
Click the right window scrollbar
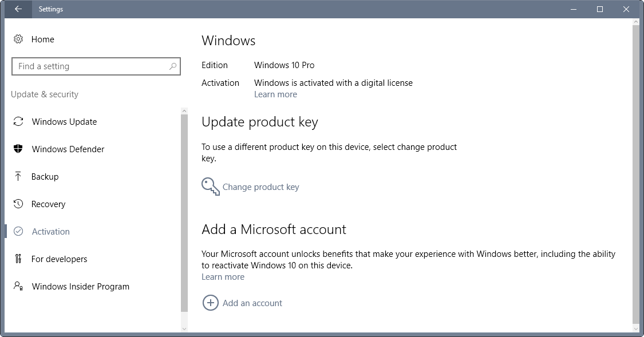coord(635,172)
